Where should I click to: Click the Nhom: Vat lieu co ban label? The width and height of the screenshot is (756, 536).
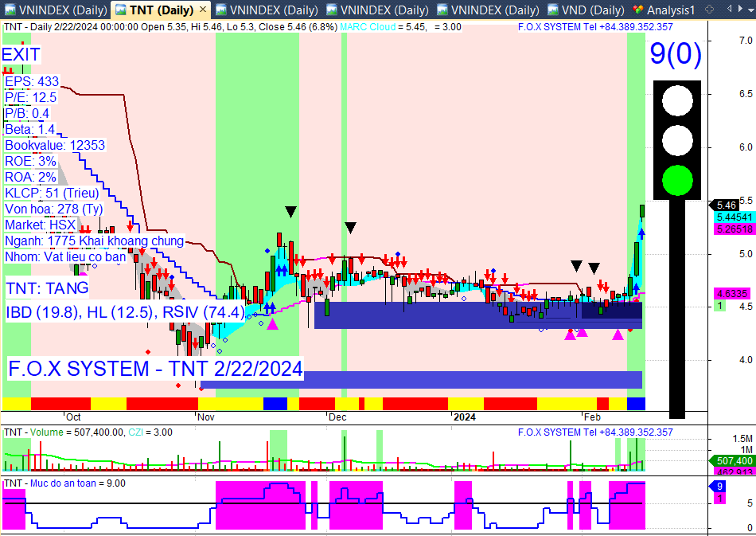point(65,256)
